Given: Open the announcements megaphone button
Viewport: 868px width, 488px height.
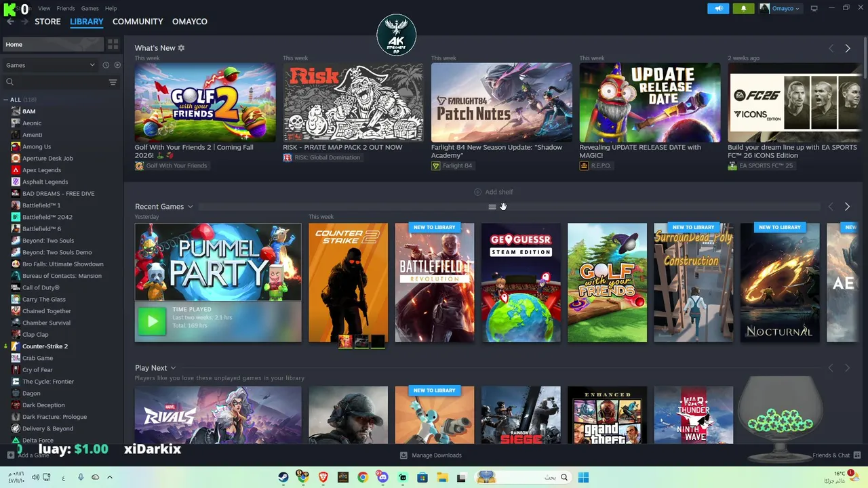Looking at the screenshot, I should click(718, 8).
